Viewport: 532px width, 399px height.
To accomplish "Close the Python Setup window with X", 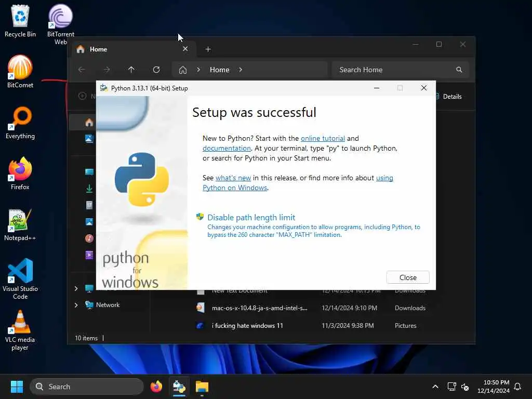I will click(x=424, y=88).
